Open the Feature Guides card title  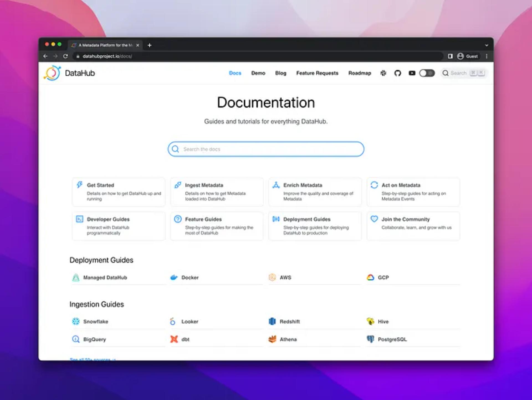coord(203,219)
